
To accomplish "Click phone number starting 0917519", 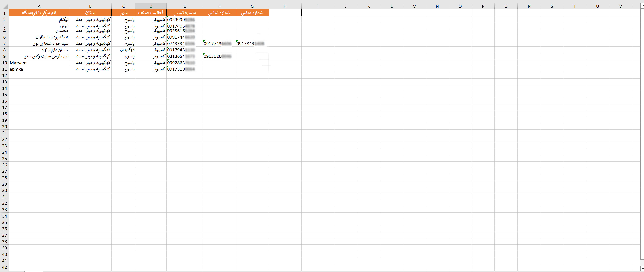I will (x=185, y=69).
